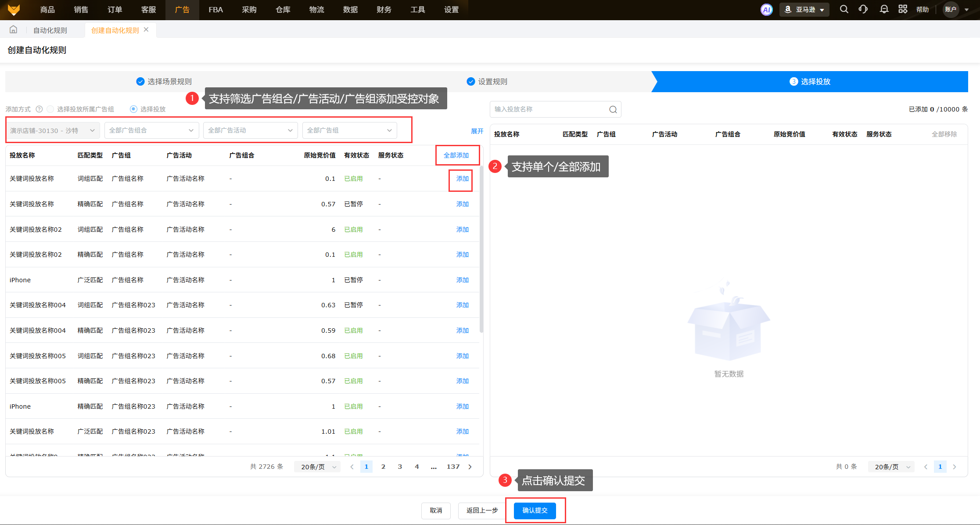Open the apps grid icon
This screenshot has height=525, width=980.
click(x=903, y=9)
